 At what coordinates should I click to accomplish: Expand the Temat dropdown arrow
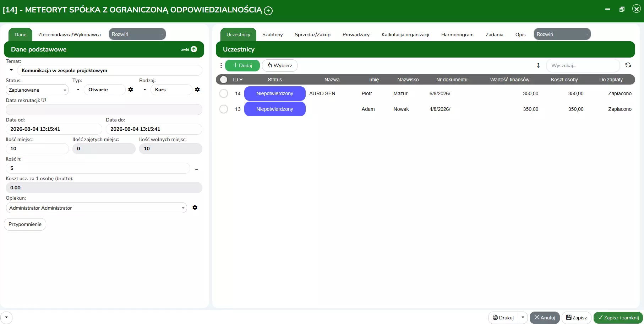[11, 70]
